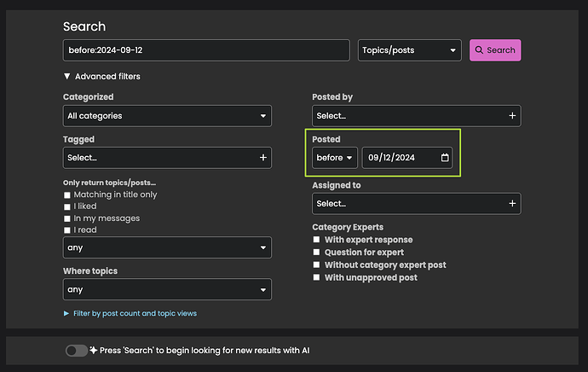Open the Assigned to select box
This screenshot has width=588, height=372.
(416, 204)
